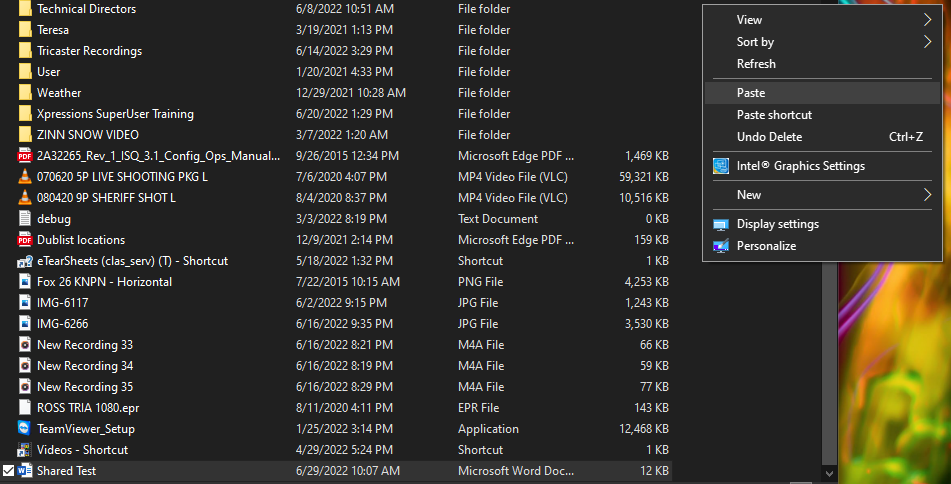Click the blank file icon for ROSS TRIA 1080.epr
This screenshot has height=484, width=951.
(x=25, y=408)
